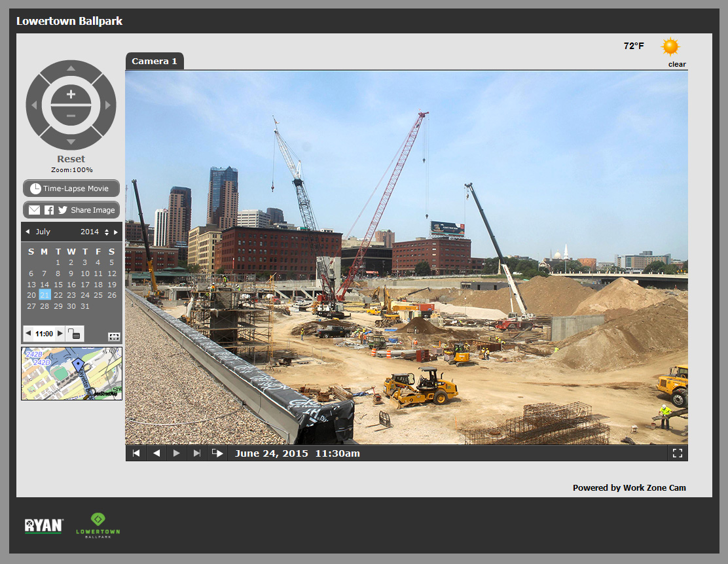
Task: Zoom in using the plus control
Action: (71, 94)
